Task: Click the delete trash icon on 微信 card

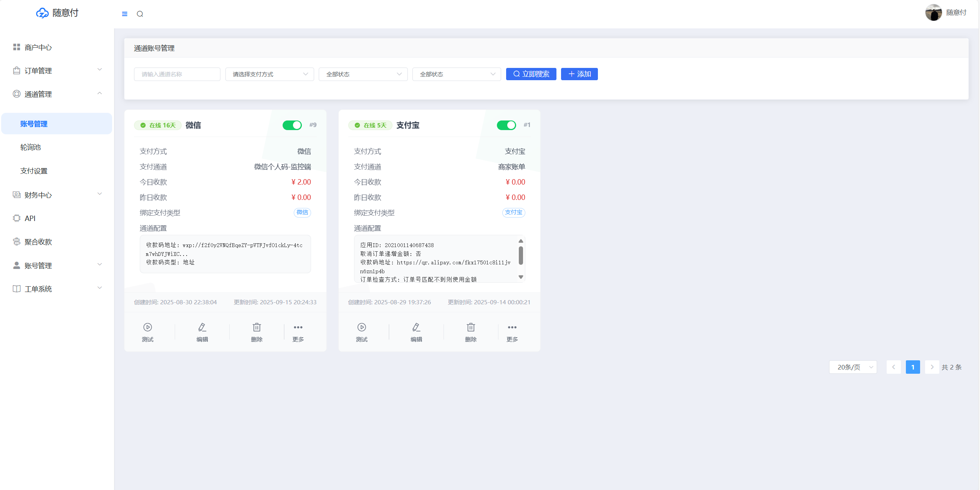Action: click(257, 327)
